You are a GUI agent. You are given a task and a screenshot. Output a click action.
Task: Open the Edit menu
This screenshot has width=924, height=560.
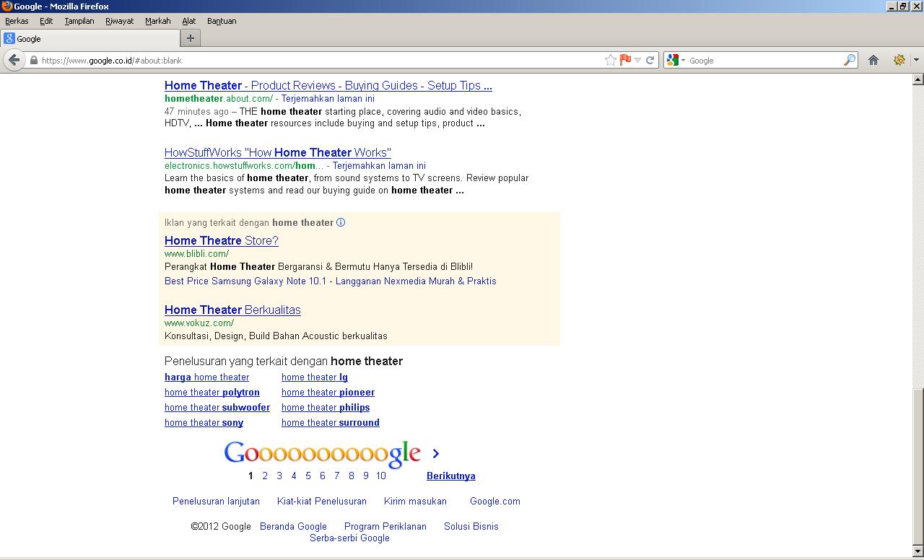(46, 21)
